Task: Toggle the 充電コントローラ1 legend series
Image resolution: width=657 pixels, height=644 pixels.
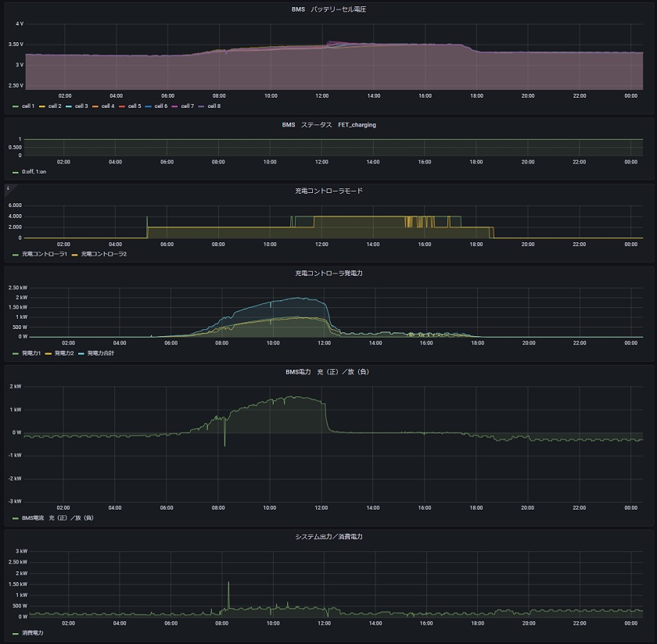Action: click(45, 254)
